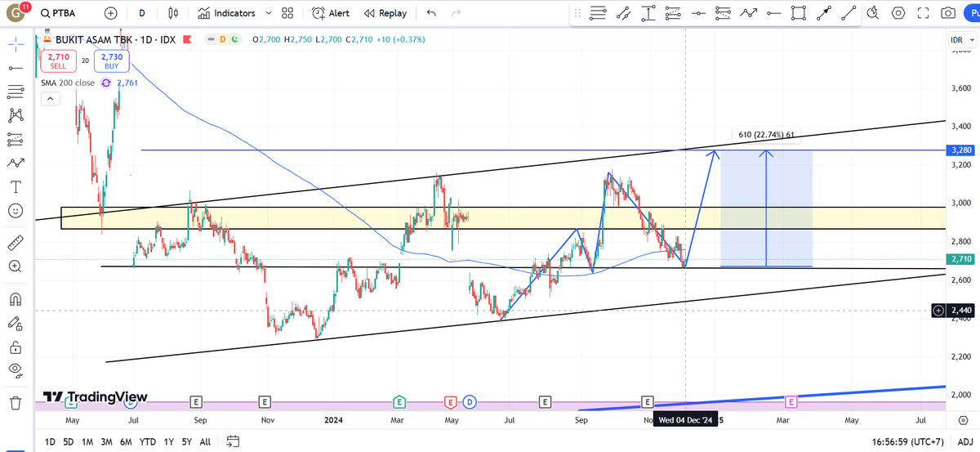Open the candlestick chart style selector
Viewport: 980px width, 452px height.
(172, 13)
